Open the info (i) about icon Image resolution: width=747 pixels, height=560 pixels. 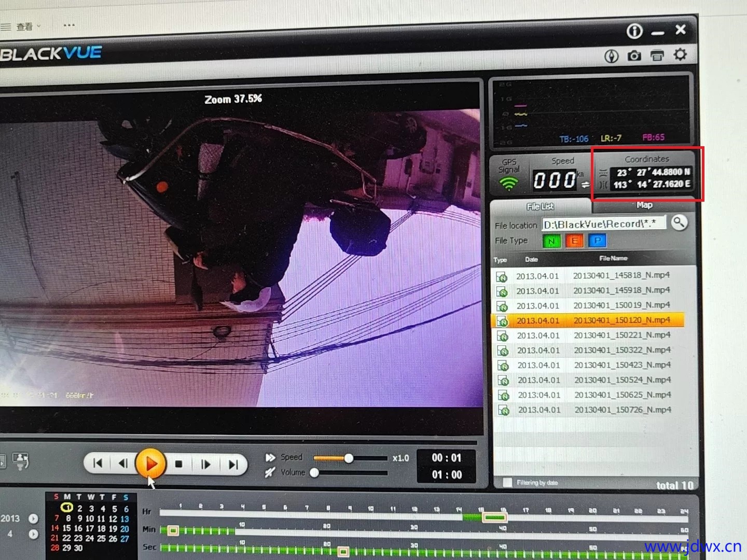point(634,32)
